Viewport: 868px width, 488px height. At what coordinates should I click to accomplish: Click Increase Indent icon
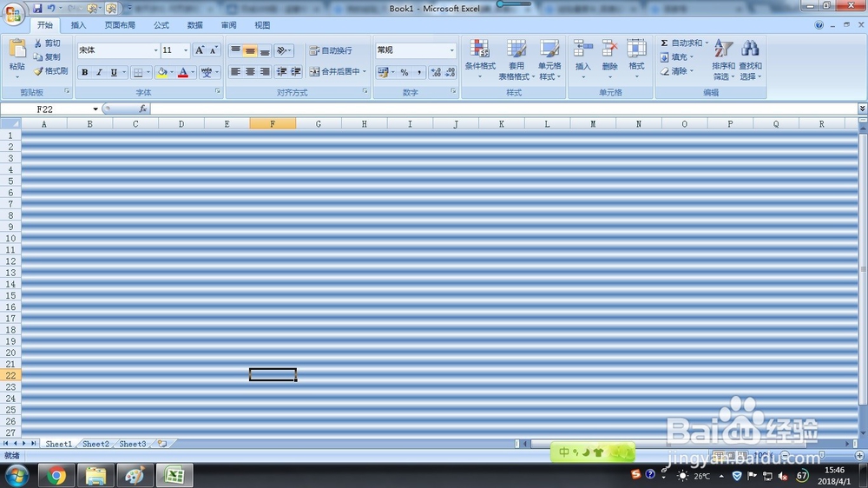point(296,72)
